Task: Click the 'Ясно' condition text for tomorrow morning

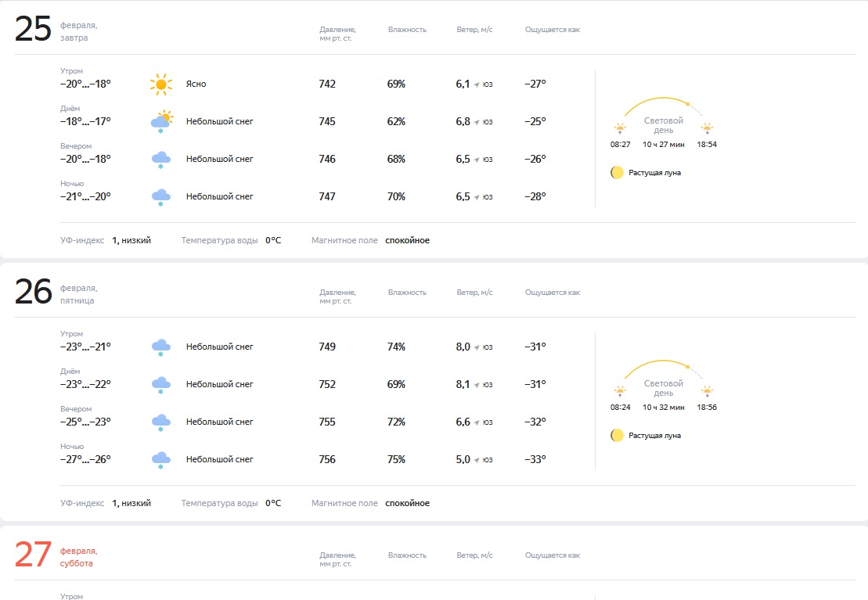Action: pyautogui.click(x=196, y=84)
